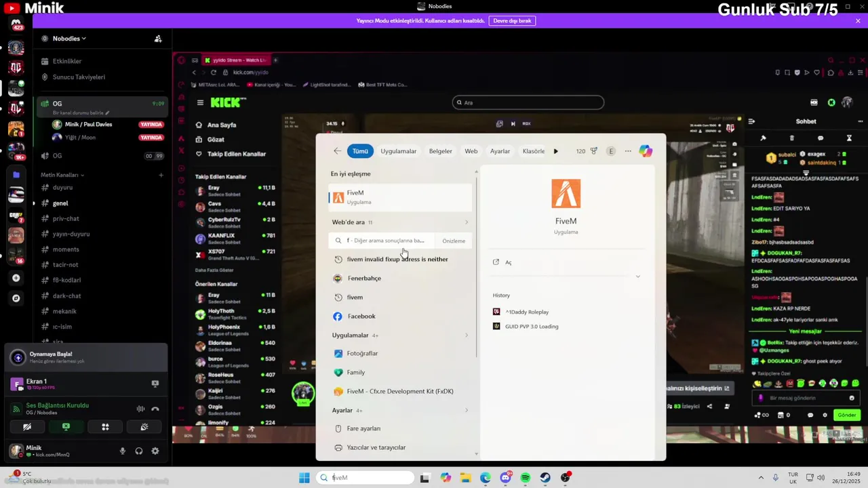The image size is (868, 488).
Task: Click the Kick chat message field
Action: pos(806,398)
